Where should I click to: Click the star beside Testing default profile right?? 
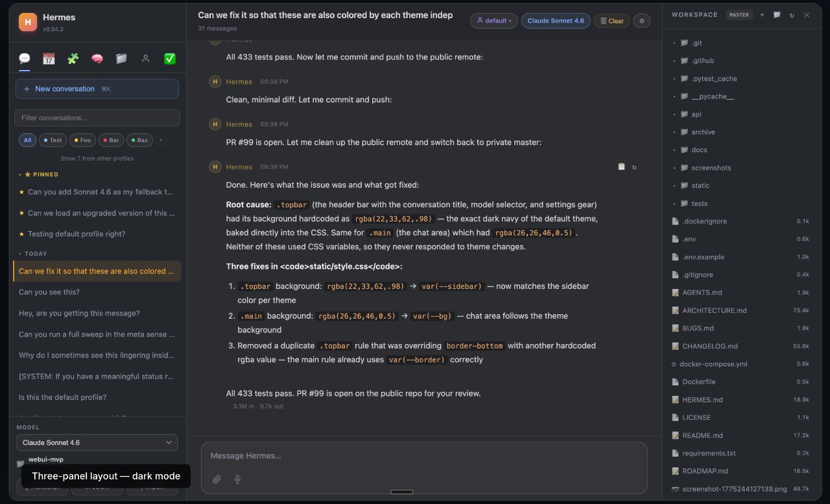coord(21,234)
